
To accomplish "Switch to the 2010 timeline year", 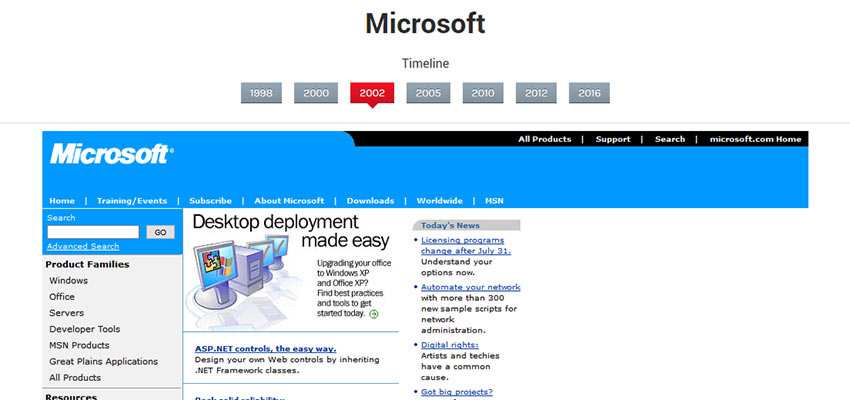I will pyautogui.click(x=483, y=93).
